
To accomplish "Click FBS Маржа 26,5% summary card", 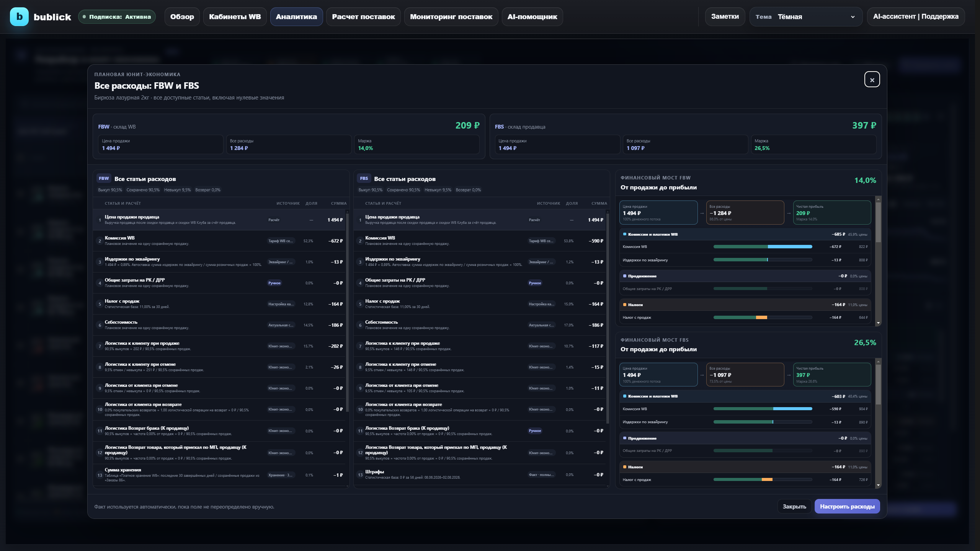I will 813,145.
